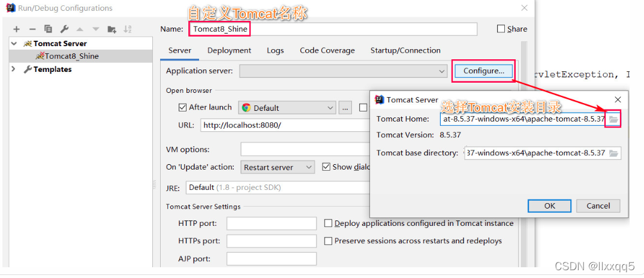The height and width of the screenshot is (278, 644).
Task: Copy configuration icon in toolbar
Action: pyautogui.click(x=48, y=29)
